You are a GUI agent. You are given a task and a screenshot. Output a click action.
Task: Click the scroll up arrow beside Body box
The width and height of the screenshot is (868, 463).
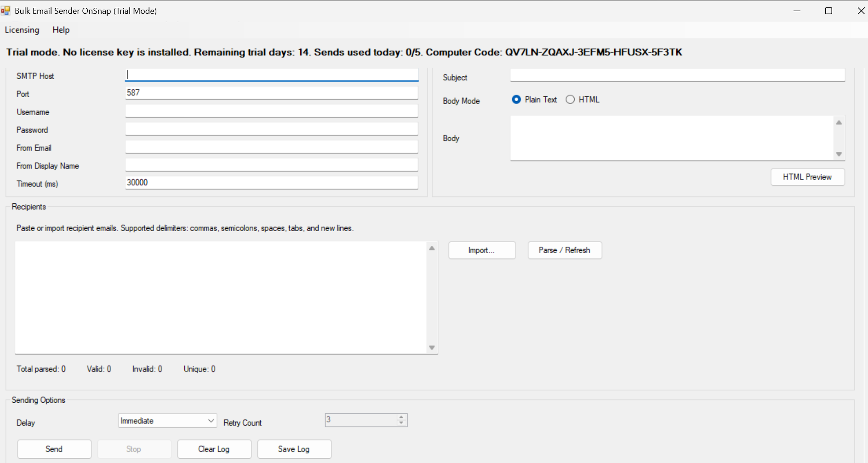point(838,122)
